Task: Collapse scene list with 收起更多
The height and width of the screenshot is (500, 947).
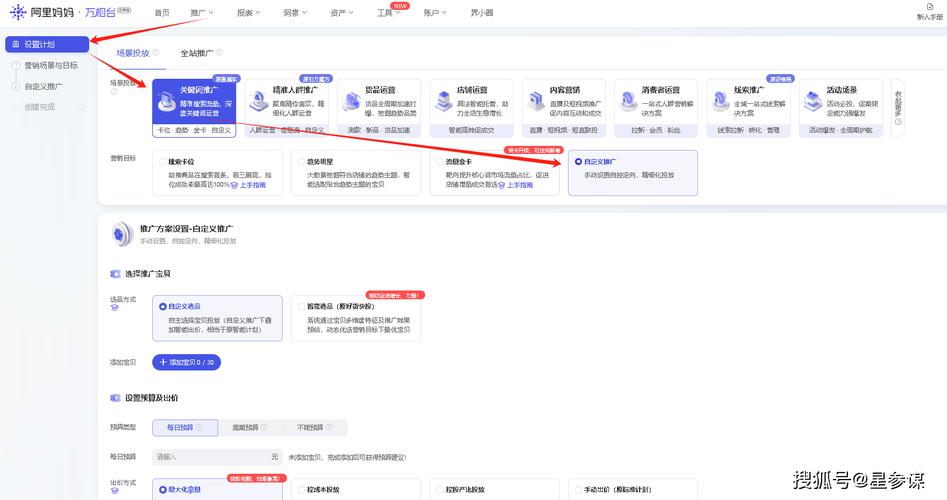Action: click(898, 107)
